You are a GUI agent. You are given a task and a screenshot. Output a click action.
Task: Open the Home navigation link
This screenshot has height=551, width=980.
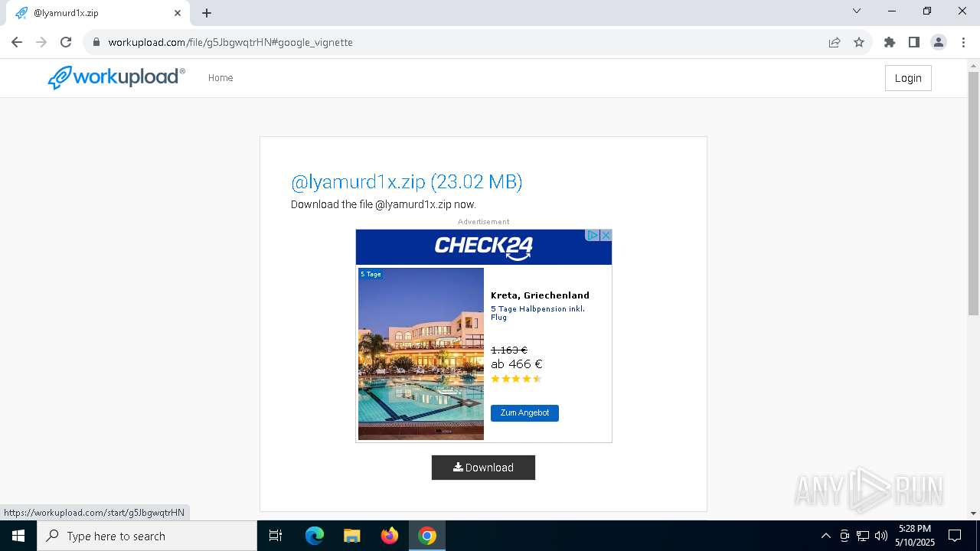tap(220, 78)
